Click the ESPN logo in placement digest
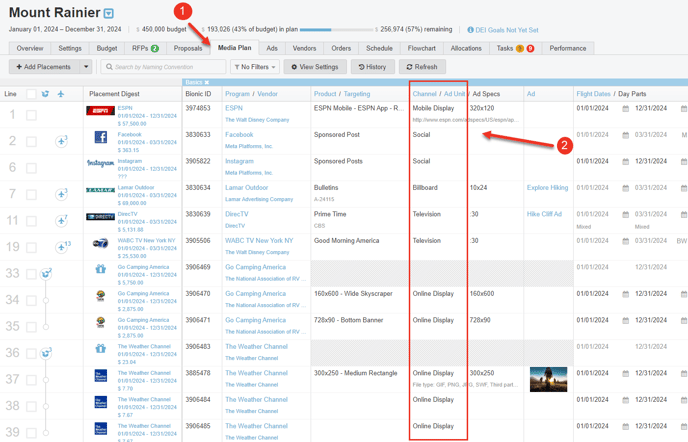Image resolution: width=688 pixels, height=442 pixels. coord(100,111)
